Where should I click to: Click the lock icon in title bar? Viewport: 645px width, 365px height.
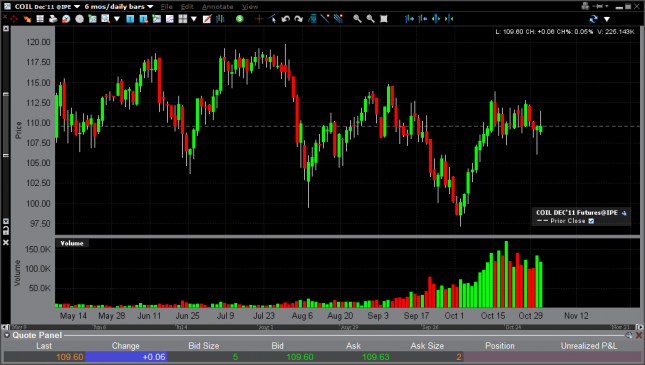(585, 6)
